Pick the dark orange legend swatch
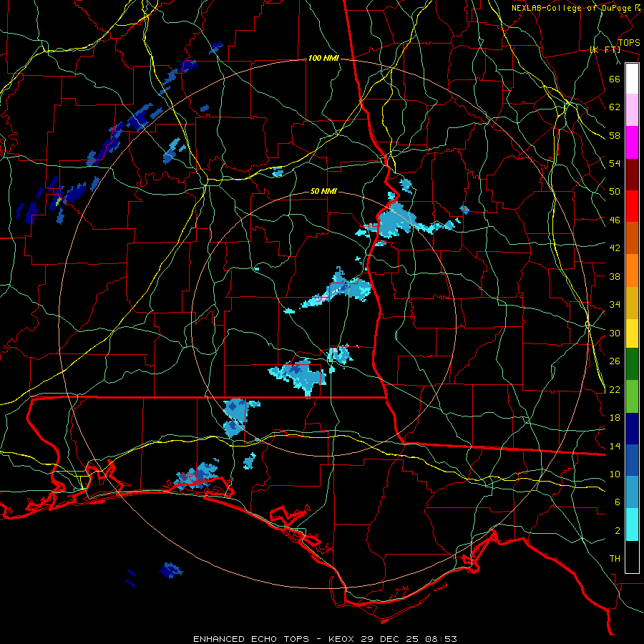Viewport: 644px width, 644px height. [x=632, y=238]
